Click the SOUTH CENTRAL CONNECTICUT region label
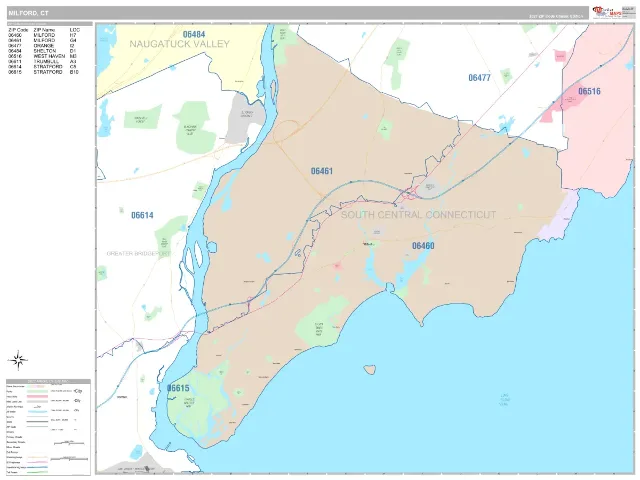The width and height of the screenshot is (640, 480). click(x=419, y=215)
